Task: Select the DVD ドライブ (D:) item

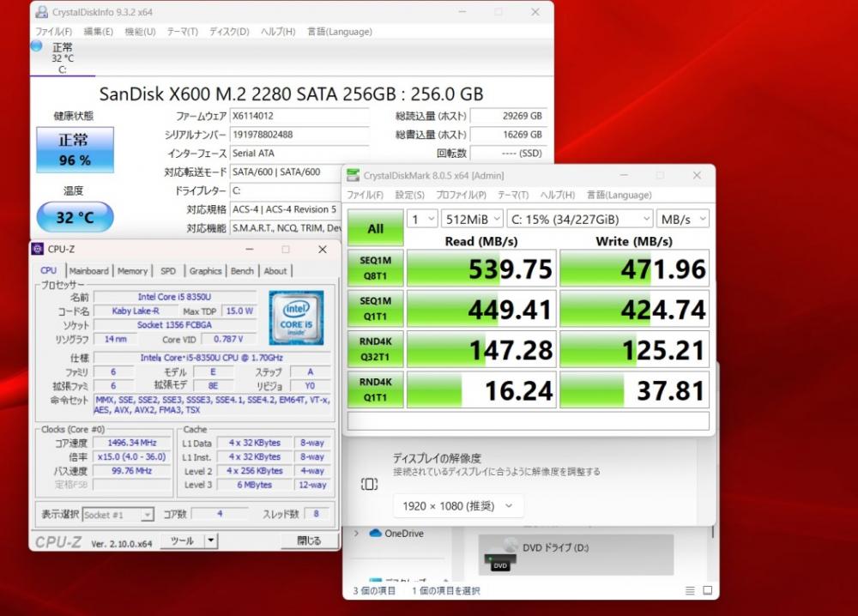Action: pyautogui.click(x=576, y=555)
